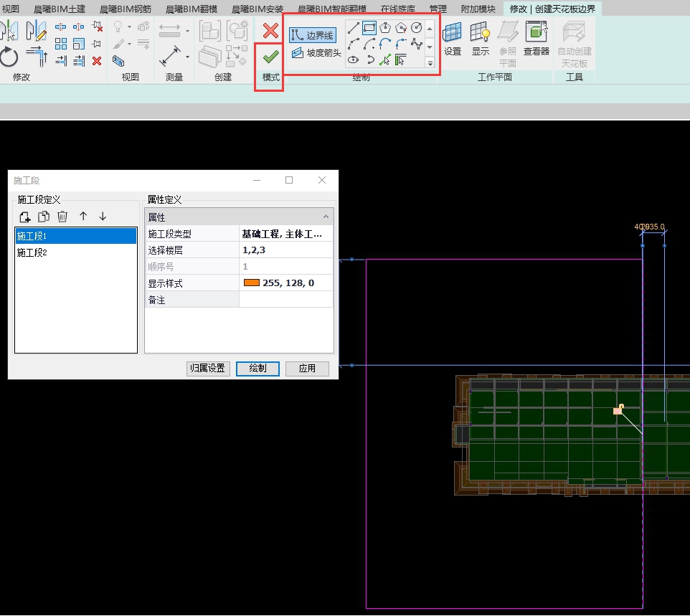The width and height of the screenshot is (690, 616).
Task: Activate the Pick Lines tool
Action: point(385,60)
